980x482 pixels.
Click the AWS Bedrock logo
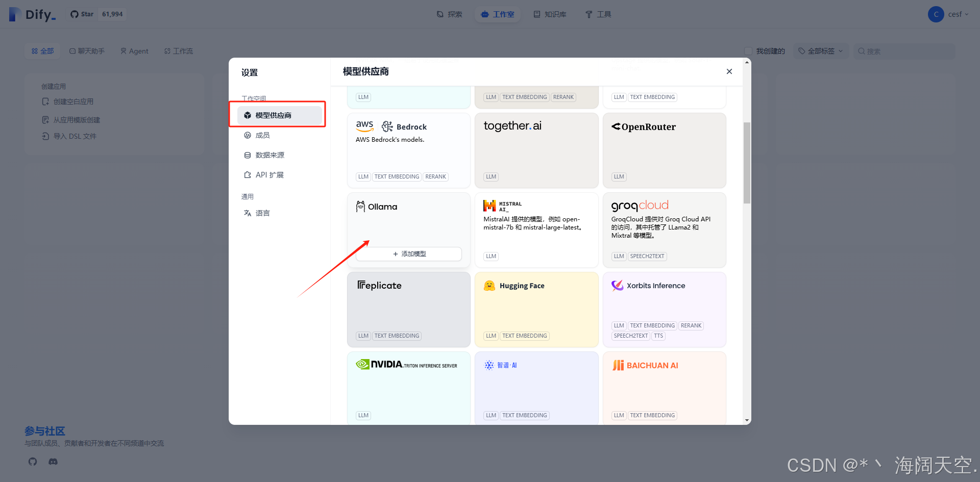[x=391, y=126]
